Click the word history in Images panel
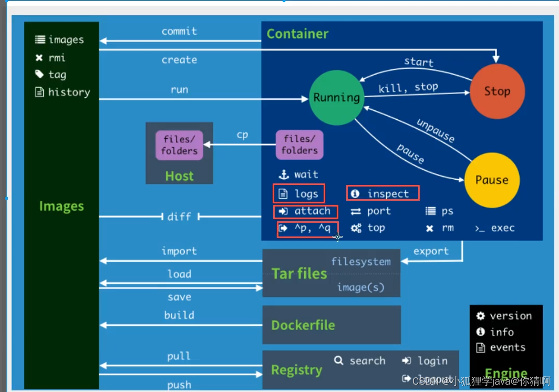 (x=69, y=92)
